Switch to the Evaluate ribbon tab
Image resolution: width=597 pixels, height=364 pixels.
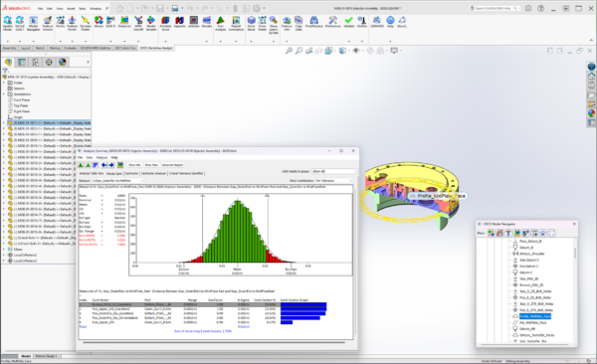[70, 48]
